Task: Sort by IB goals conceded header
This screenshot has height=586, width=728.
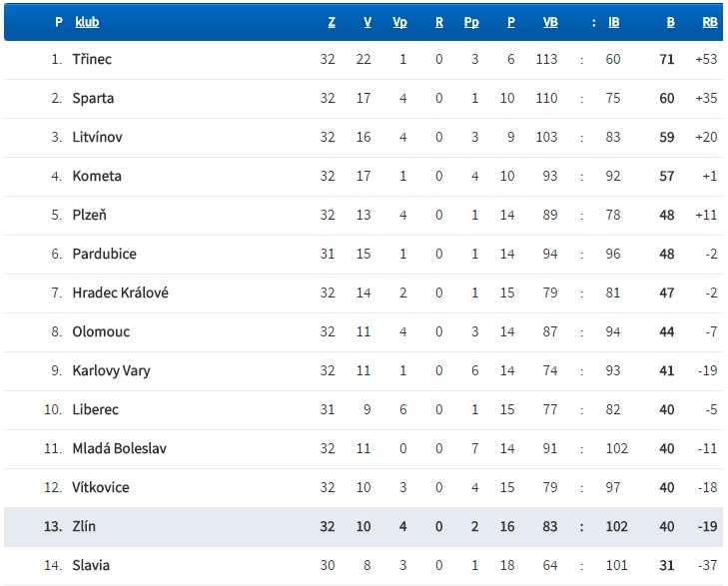Action: [613, 22]
